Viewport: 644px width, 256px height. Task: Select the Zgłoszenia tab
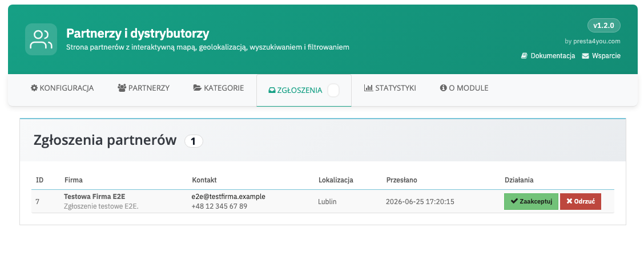304,90
